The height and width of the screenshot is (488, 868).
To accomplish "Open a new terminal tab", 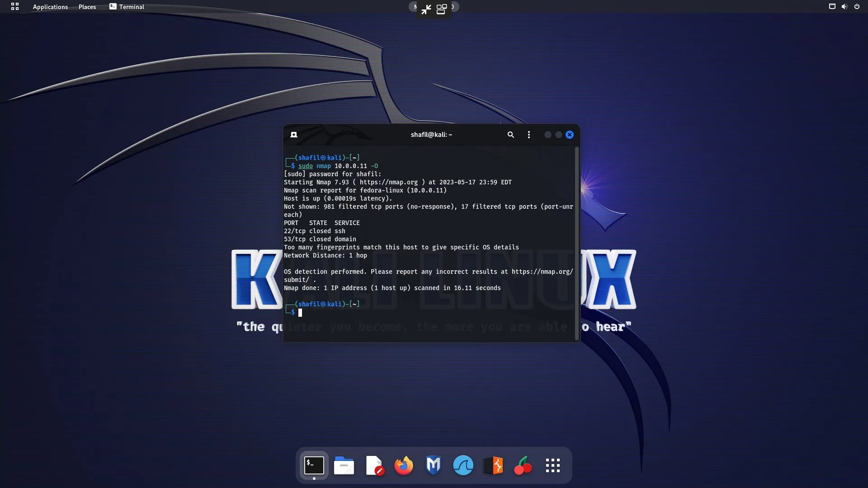I will pos(293,134).
